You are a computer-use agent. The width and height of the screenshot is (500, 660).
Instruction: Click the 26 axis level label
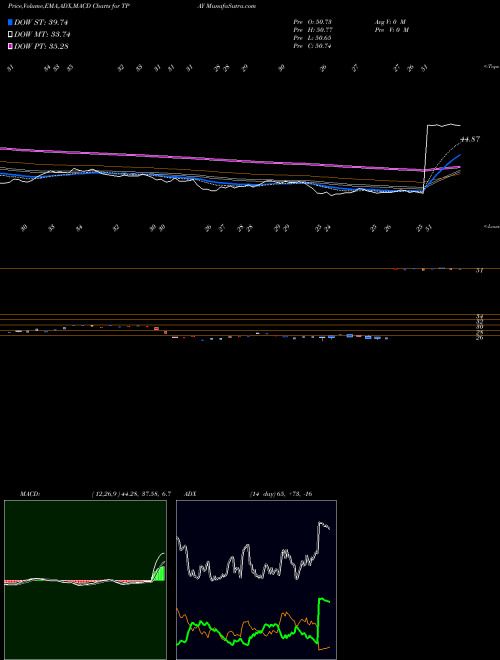pyautogui.click(x=479, y=337)
